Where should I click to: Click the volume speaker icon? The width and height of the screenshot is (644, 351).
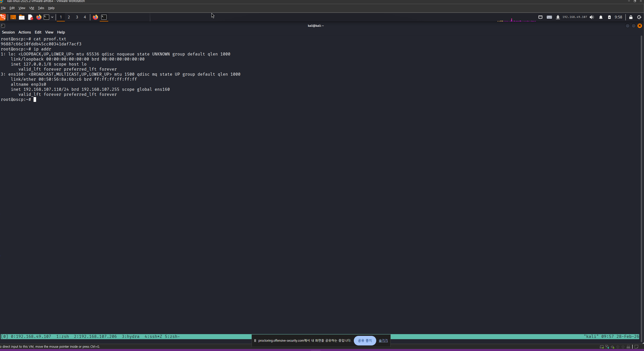(592, 17)
